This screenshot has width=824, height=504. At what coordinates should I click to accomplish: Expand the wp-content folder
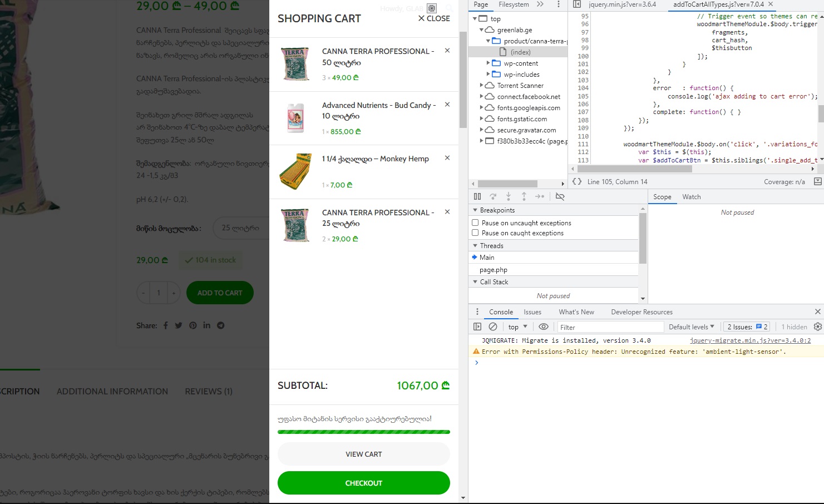coord(489,63)
